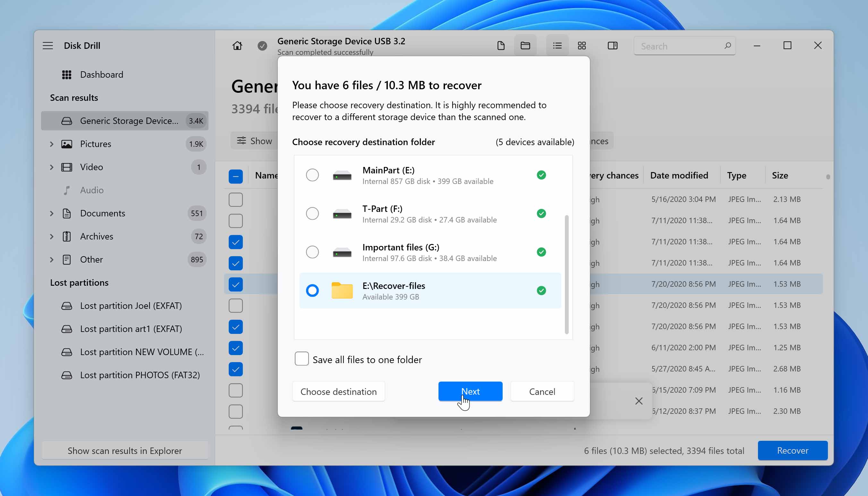Select grid view layout icon
Screen dimensions: 868x496
(582, 46)
